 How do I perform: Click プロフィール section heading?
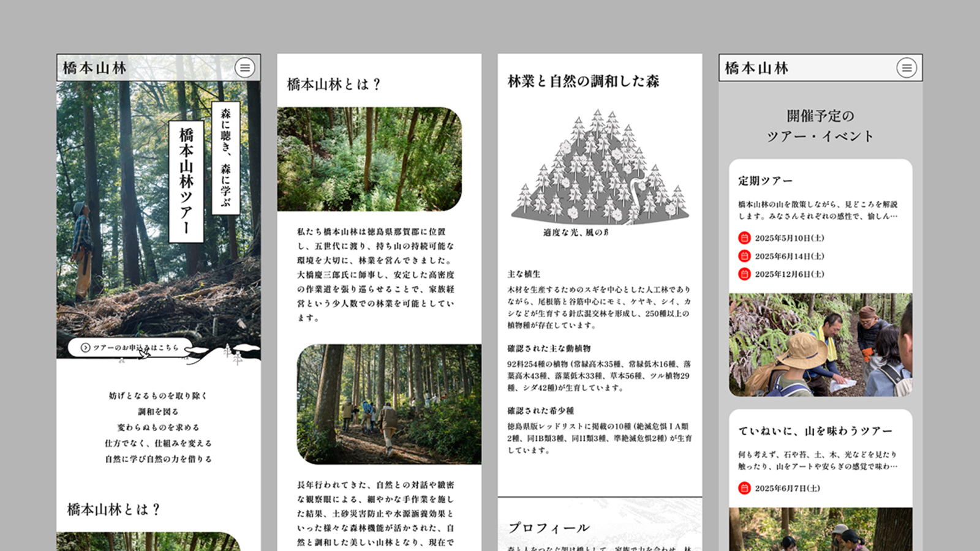(x=549, y=528)
